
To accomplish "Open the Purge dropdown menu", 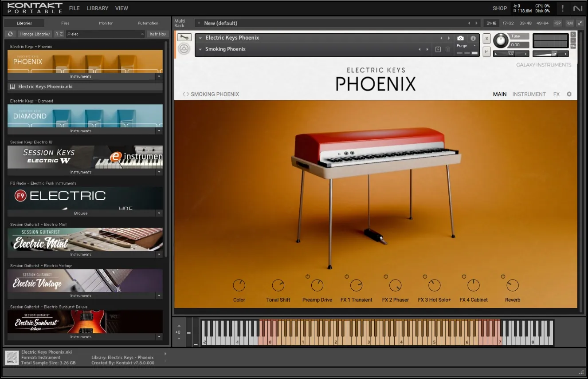I will (474, 45).
